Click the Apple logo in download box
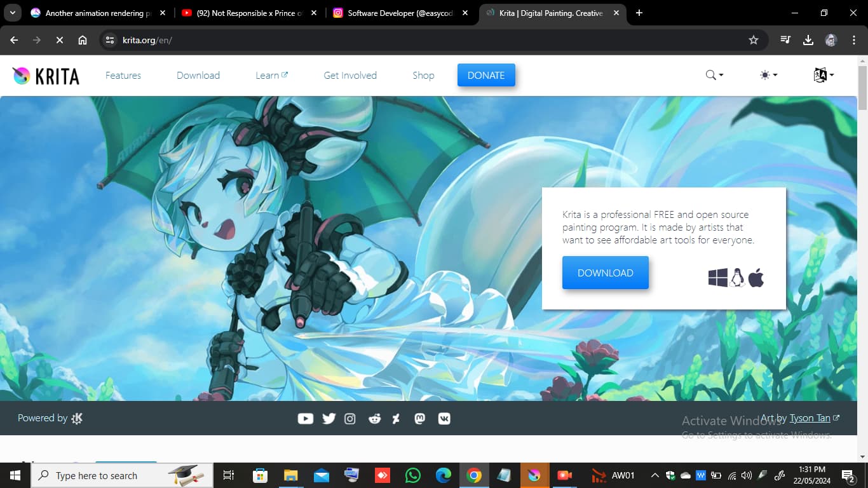 tap(756, 278)
